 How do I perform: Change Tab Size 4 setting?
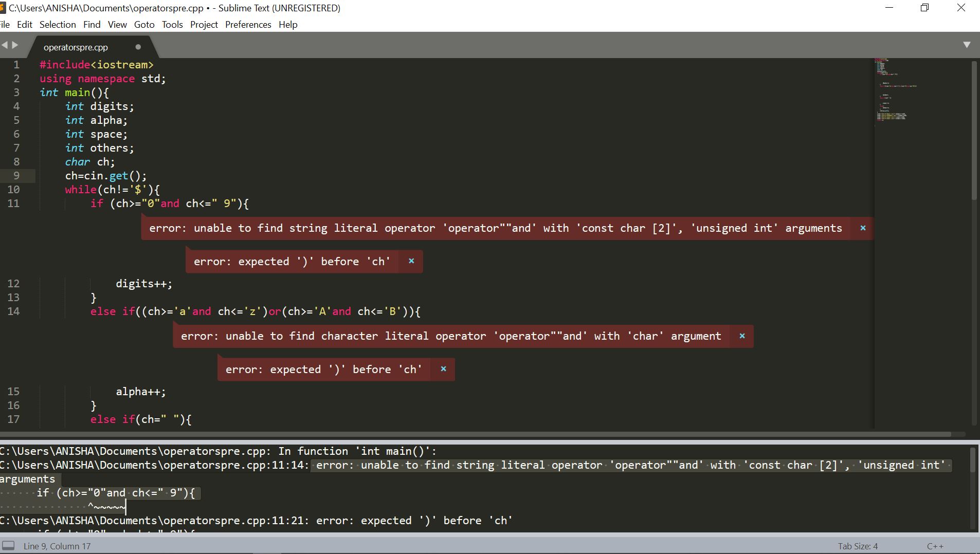click(x=858, y=546)
